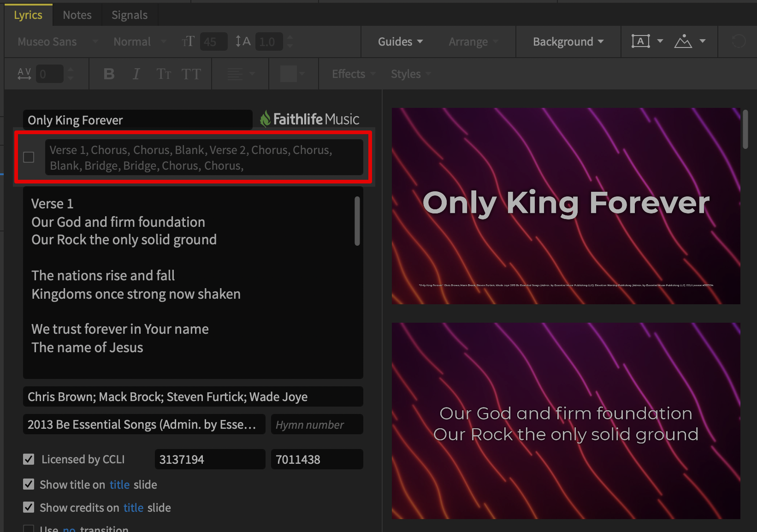
Task: Open the image mountain icon menu
Action: click(x=689, y=41)
